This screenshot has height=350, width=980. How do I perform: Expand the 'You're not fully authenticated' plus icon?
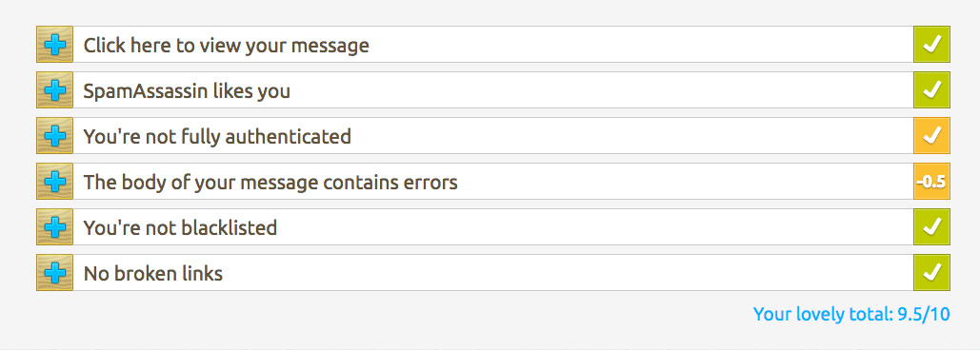[55, 135]
